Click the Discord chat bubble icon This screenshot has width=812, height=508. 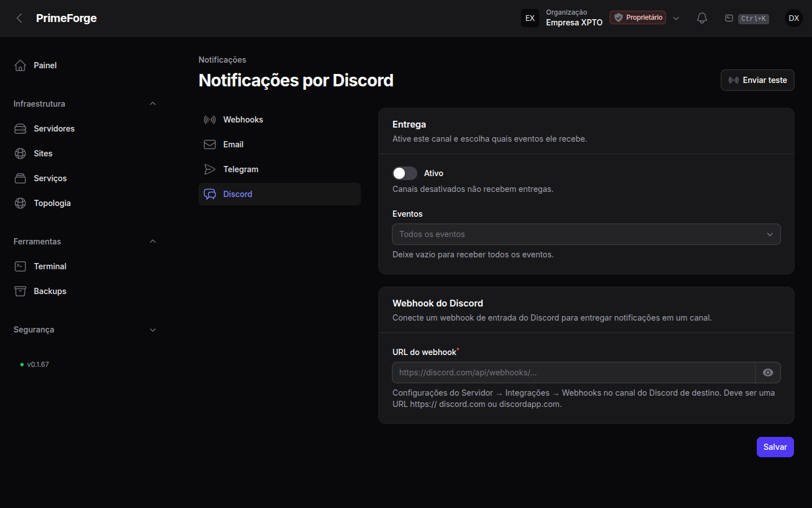[210, 194]
